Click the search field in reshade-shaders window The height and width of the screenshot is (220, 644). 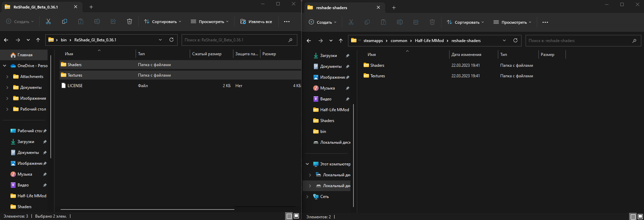579,41
